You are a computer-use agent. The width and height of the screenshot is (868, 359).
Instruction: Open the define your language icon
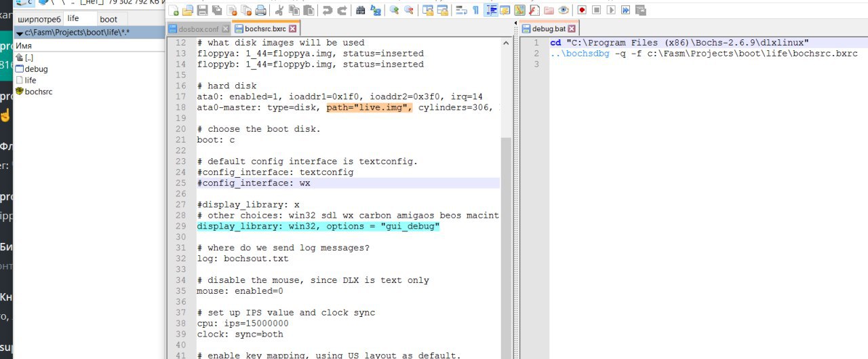tap(505, 10)
